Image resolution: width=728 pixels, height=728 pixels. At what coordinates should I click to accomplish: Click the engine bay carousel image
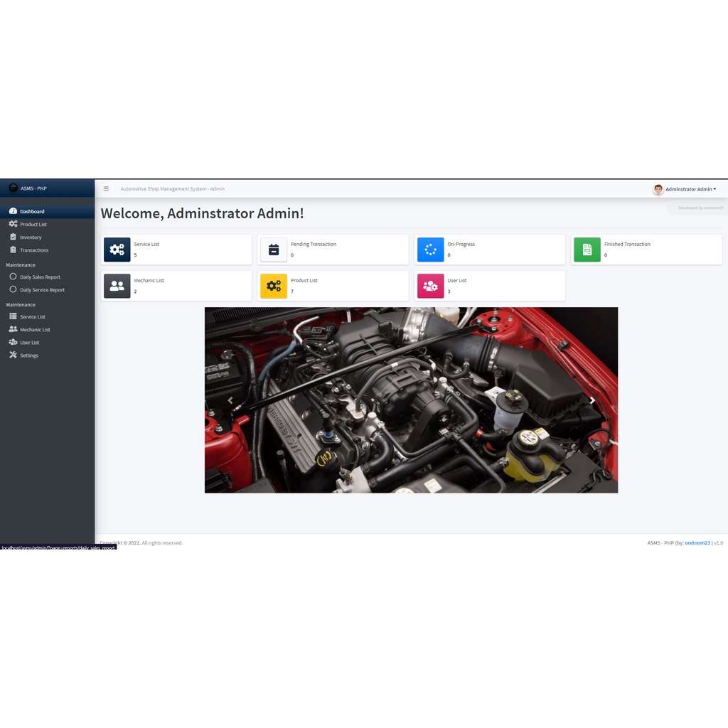click(411, 400)
